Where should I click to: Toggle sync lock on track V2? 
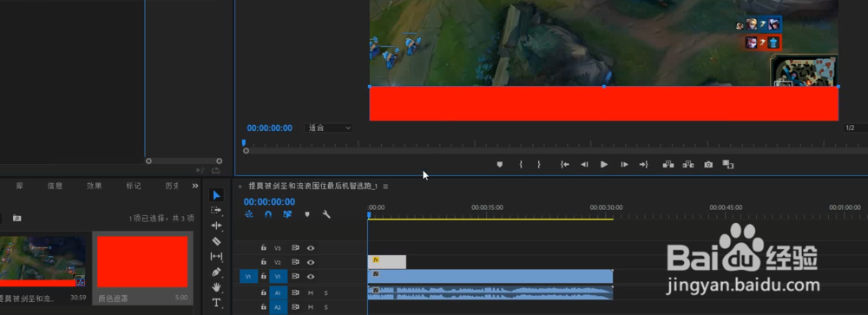tap(296, 262)
